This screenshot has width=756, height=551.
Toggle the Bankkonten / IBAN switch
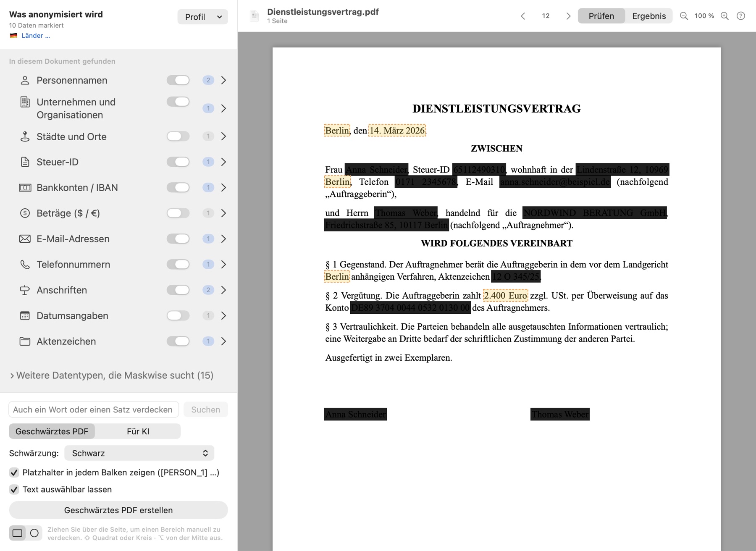click(178, 187)
